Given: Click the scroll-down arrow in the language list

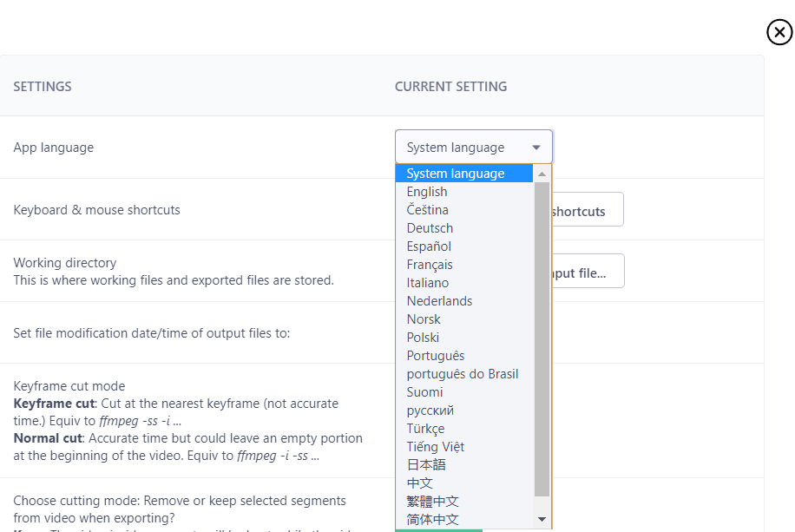Looking at the screenshot, I should pyautogui.click(x=542, y=518).
